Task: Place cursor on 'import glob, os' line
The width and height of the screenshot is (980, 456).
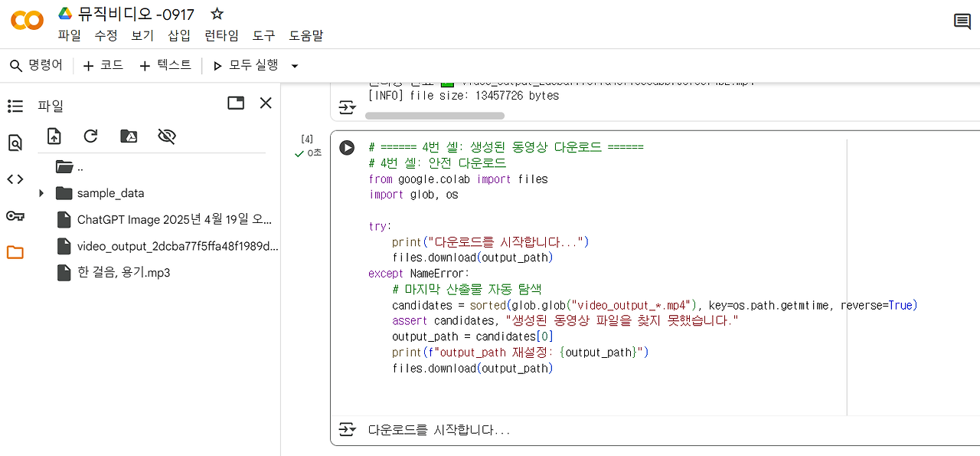Action: (x=413, y=195)
